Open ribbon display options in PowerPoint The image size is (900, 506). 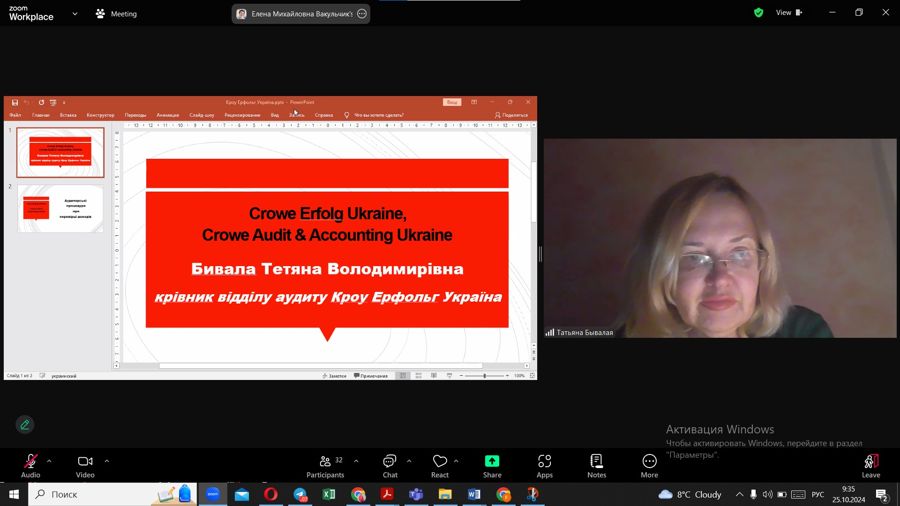tap(474, 102)
